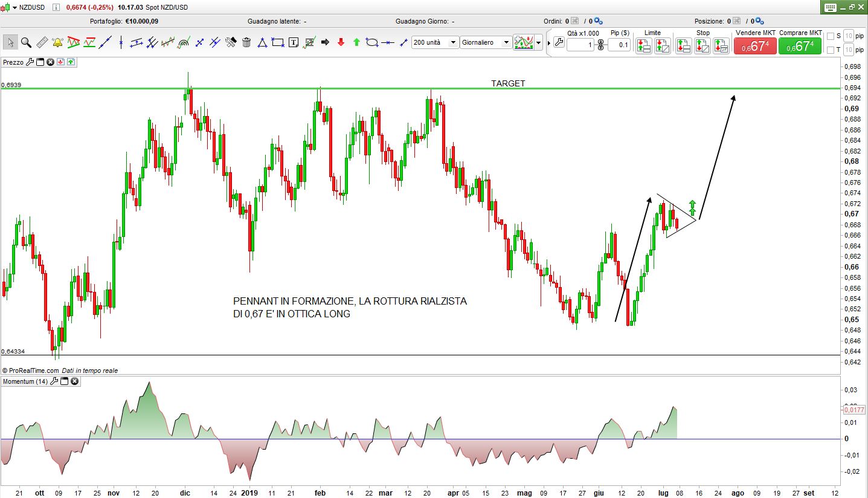Viewport: 868px width, 498px height.
Task: Open the alarm bell alert tool
Action: [58, 42]
